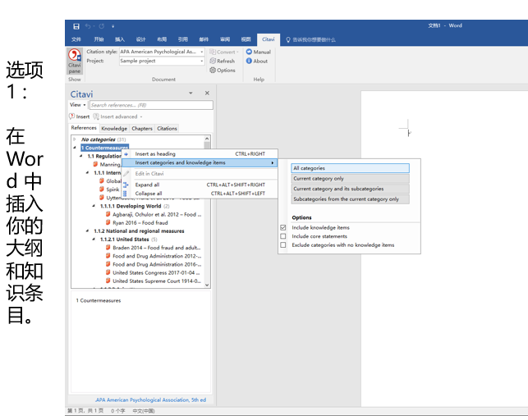Click the Search references field
Image resolution: width=528 pixels, height=420 pixels.
coord(151,105)
